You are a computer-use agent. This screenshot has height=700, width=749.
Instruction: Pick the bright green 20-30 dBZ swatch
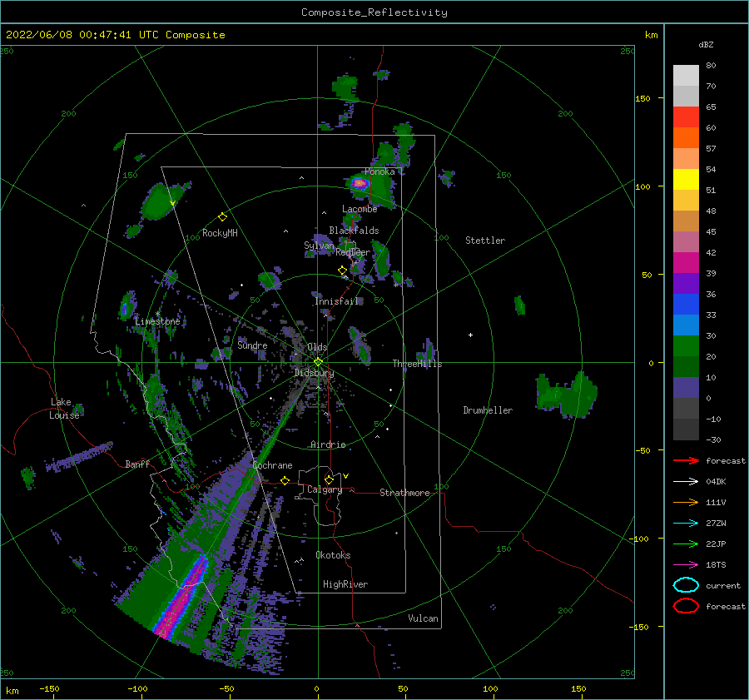(x=686, y=346)
